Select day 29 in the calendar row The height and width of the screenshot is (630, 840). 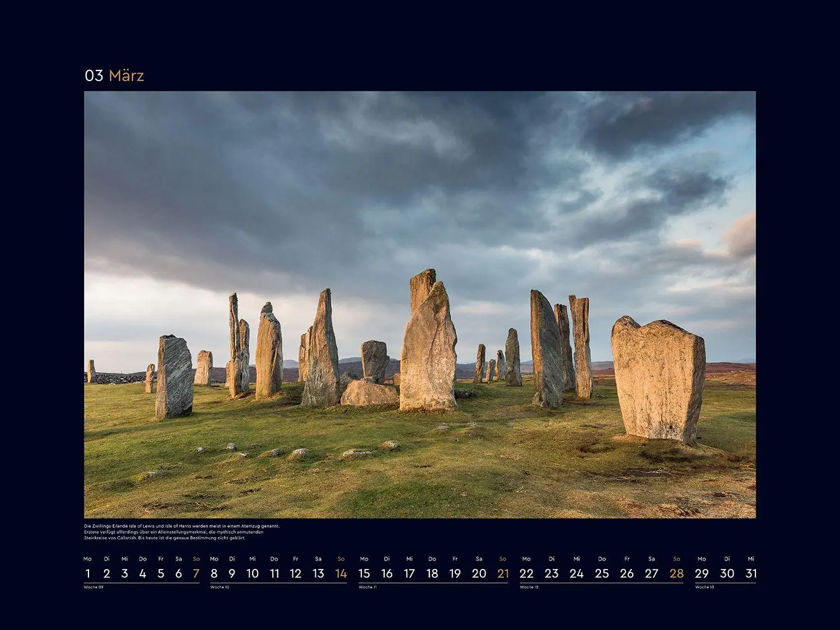pyautogui.click(x=702, y=573)
